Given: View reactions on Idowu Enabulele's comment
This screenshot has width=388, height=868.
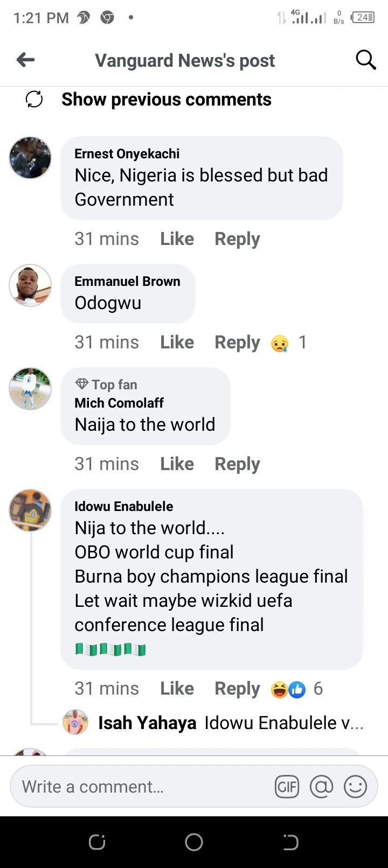Looking at the screenshot, I should click(x=296, y=689).
